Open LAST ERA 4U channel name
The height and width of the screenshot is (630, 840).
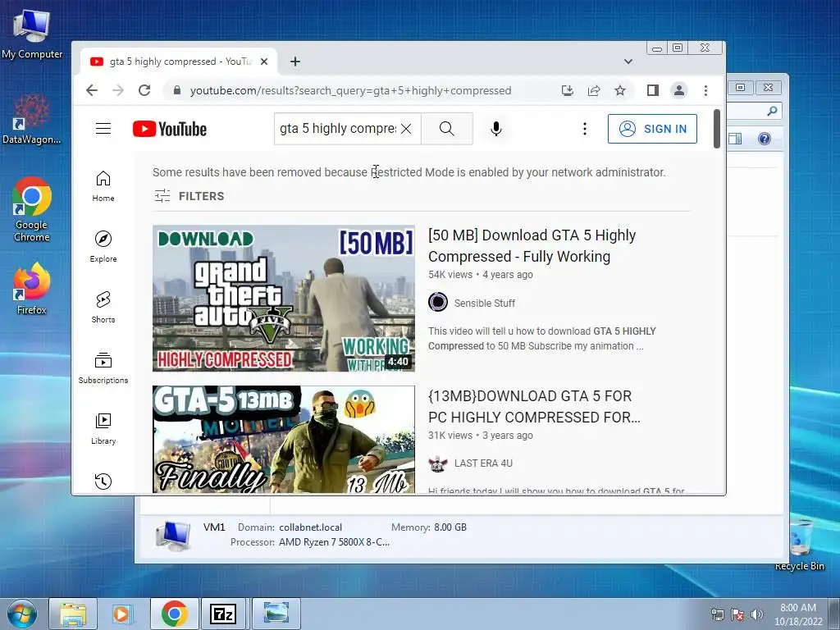tap(483, 463)
